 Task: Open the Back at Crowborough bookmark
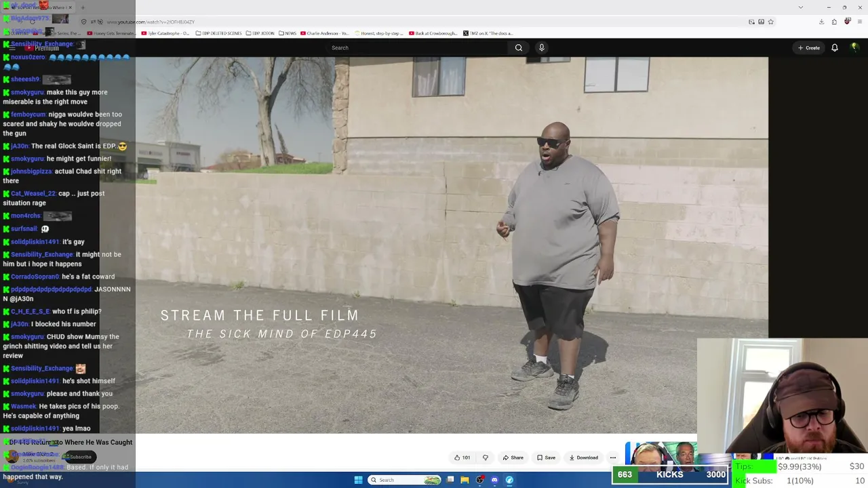(433, 33)
